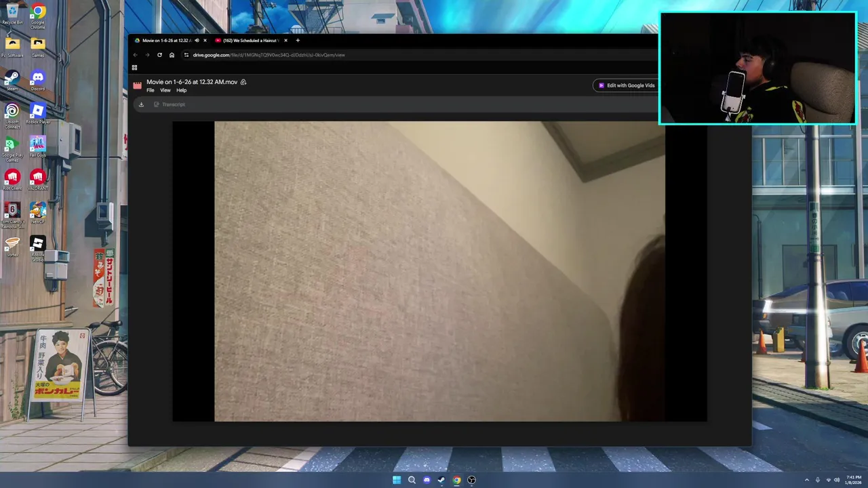Open Steam from the taskbar

[x=441, y=480]
